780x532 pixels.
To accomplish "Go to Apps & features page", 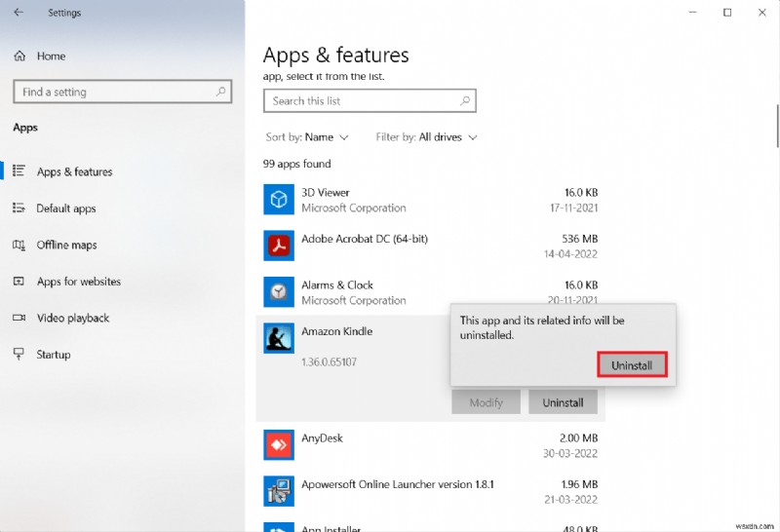I will pos(75,171).
